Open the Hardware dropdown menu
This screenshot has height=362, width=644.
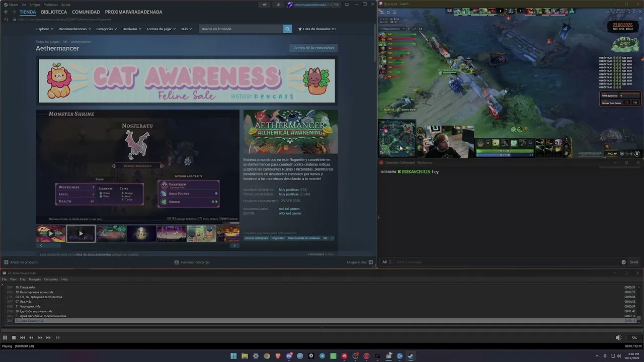coord(132,29)
